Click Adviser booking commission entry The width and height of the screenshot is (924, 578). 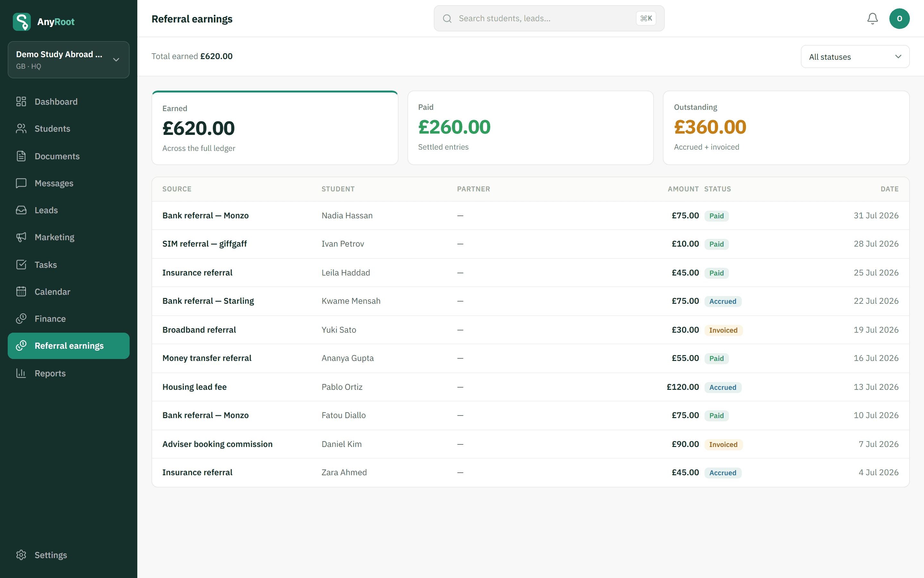coord(217,444)
